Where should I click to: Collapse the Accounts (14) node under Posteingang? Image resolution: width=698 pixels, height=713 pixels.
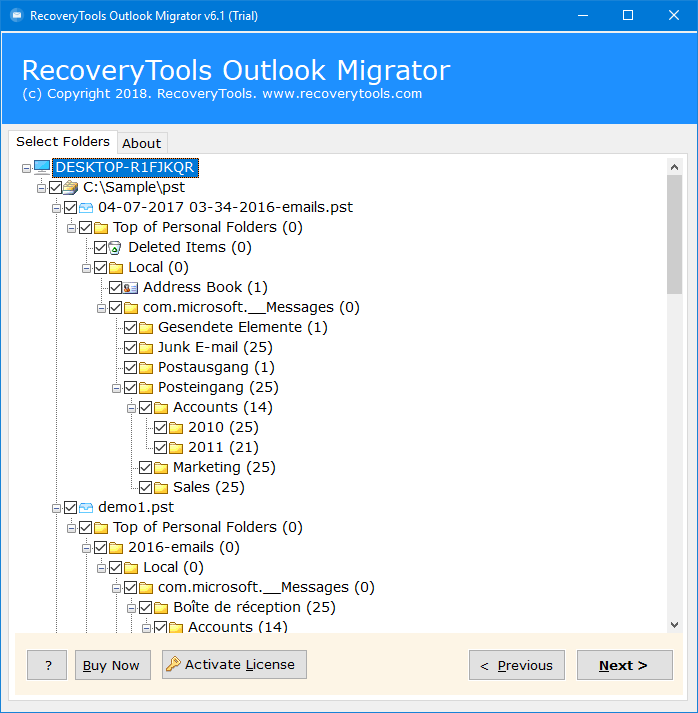point(131,408)
